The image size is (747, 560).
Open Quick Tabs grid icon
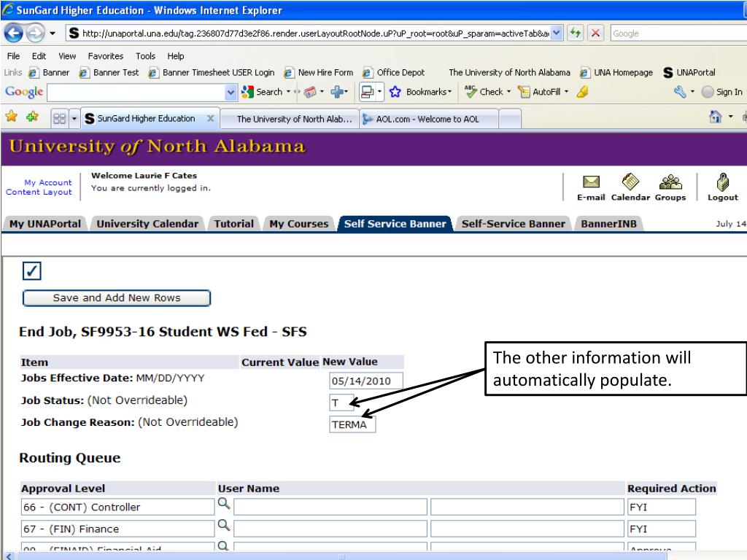click(60, 118)
